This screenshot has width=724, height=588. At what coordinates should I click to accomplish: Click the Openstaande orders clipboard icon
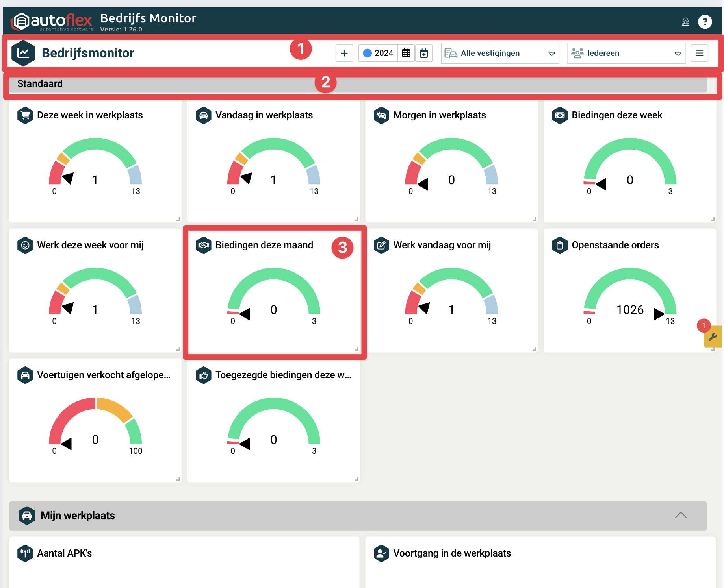tap(560, 245)
